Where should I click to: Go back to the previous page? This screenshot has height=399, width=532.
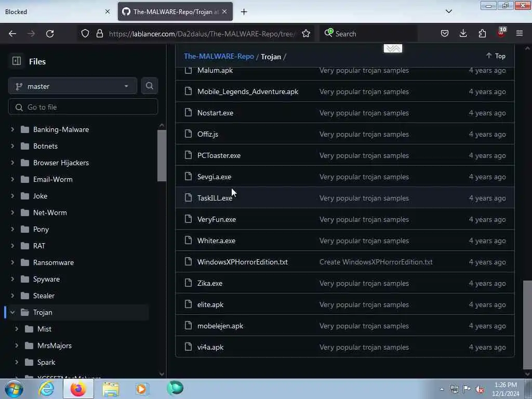click(12, 34)
